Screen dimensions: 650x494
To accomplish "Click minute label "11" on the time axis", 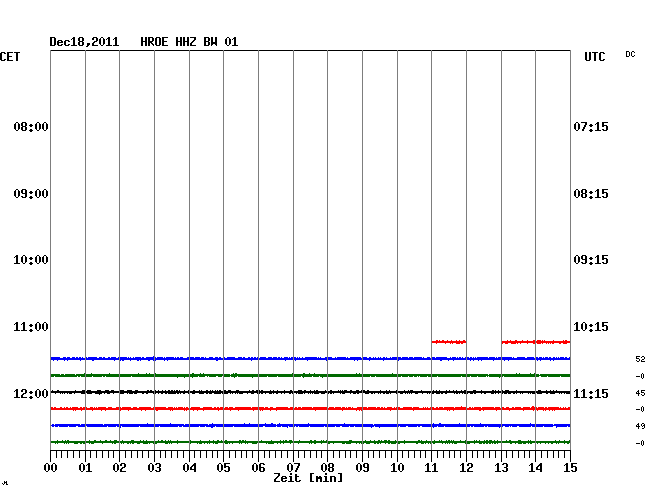I will pyautogui.click(x=432, y=468).
